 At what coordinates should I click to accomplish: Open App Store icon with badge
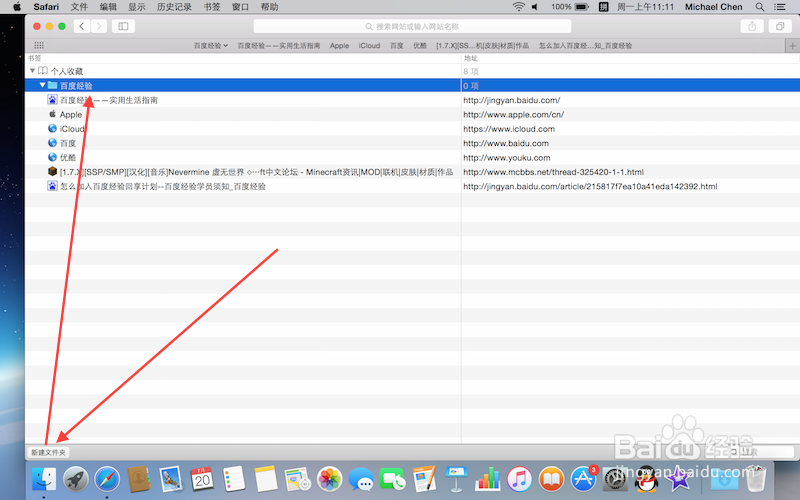coord(583,480)
